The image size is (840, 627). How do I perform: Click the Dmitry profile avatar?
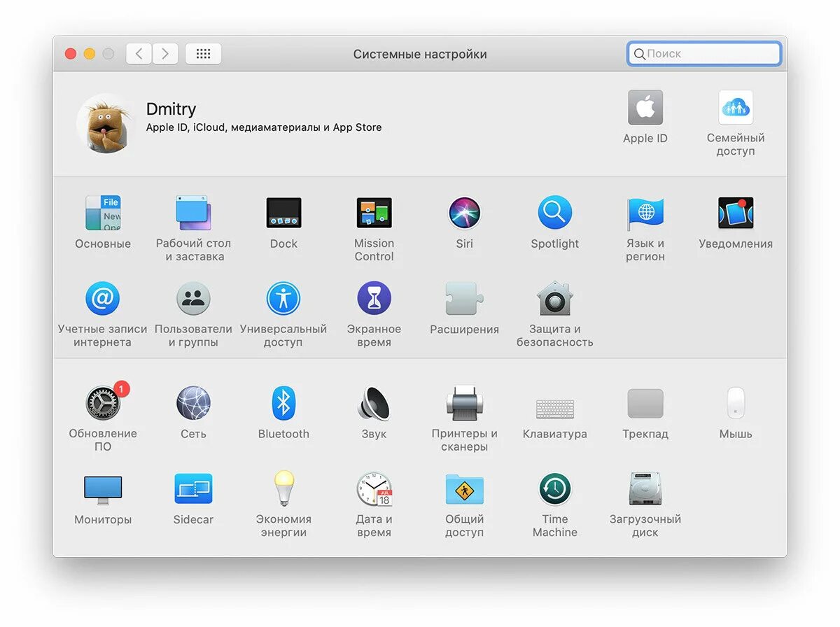click(x=106, y=123)
